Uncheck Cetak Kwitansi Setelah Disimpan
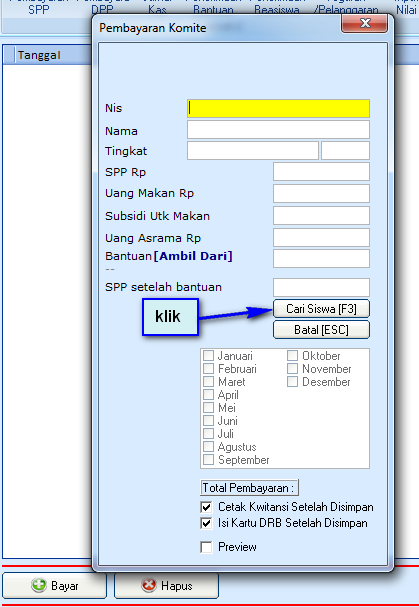 (x=206, y=507)
